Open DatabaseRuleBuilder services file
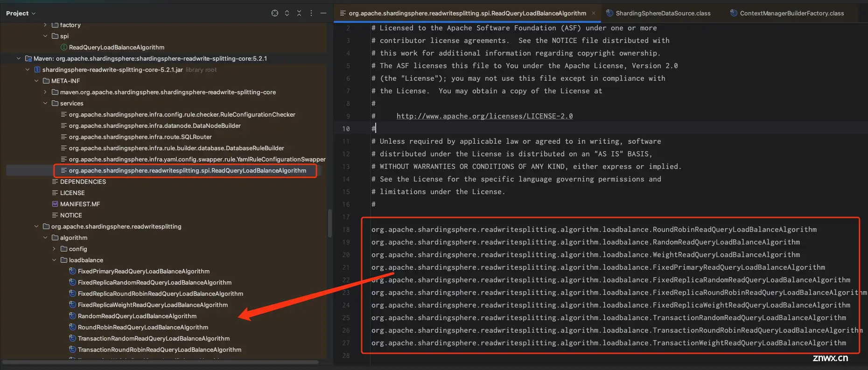868x370 pixels. point(176,148)
